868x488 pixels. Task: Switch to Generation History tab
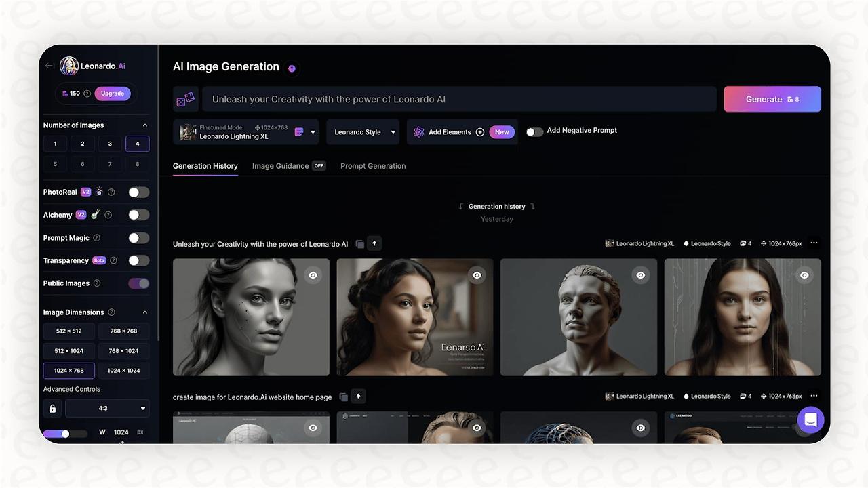click(x=205, y=166)
